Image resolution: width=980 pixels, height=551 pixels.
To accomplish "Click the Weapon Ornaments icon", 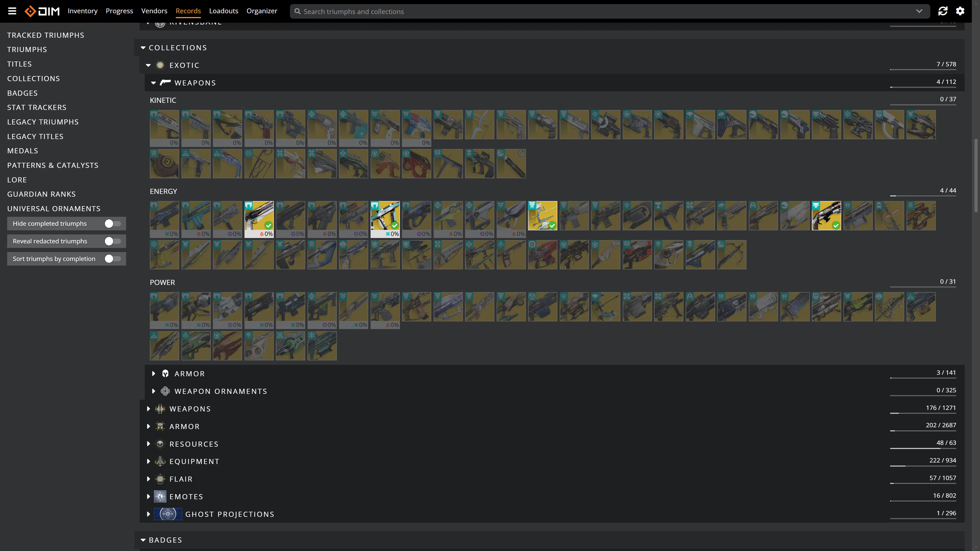I will click(165, 391).
